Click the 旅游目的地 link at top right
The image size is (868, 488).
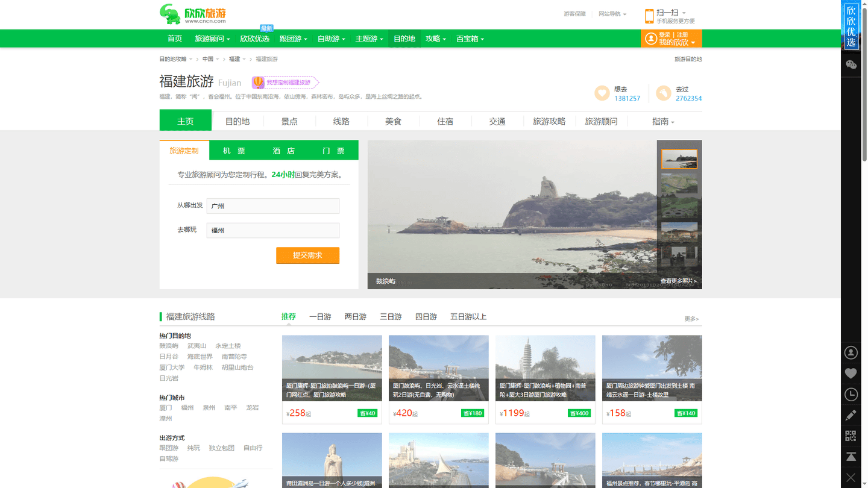click(x=688, y=59)
